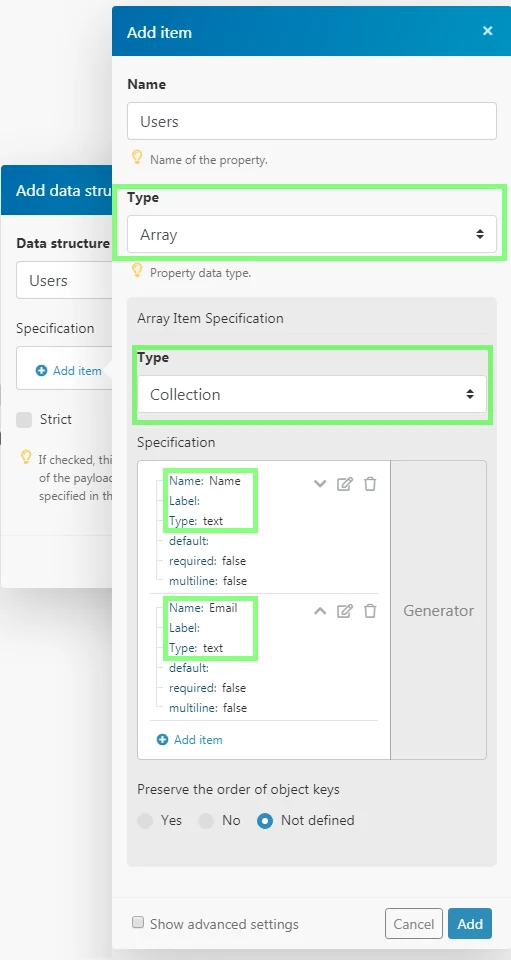
Task: Delete the Email item with trash icon
Action: click(x=370, y=611)
